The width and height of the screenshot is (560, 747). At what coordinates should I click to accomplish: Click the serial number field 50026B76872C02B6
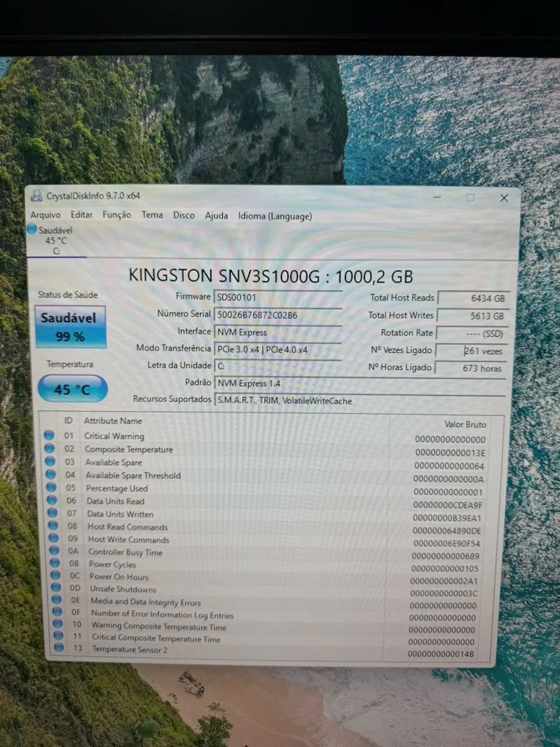[x=278, y=315]
